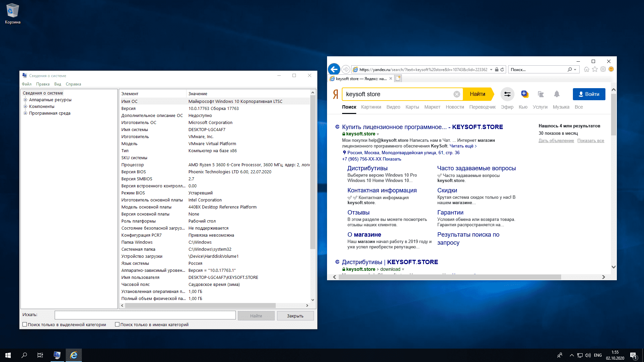Click the Yandex flag icon beside the bell
644x362 pixels.
[541, 94]
